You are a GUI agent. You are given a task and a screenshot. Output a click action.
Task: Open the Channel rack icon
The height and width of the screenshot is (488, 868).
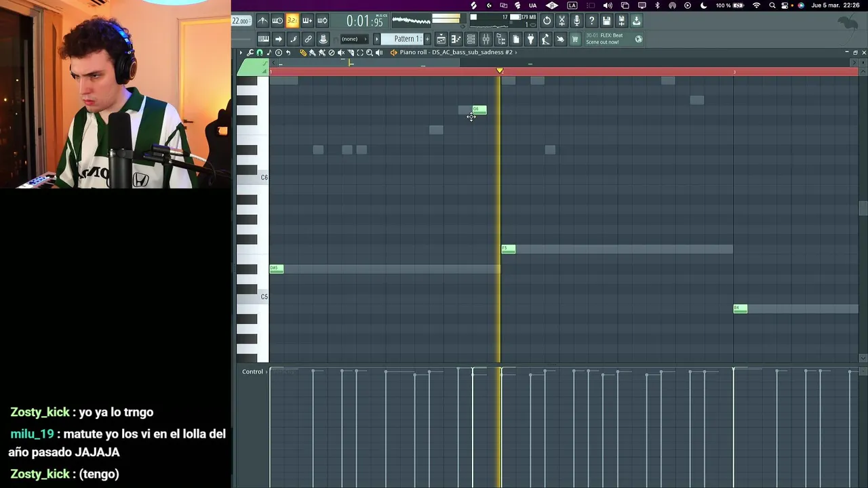pos(471,39)
